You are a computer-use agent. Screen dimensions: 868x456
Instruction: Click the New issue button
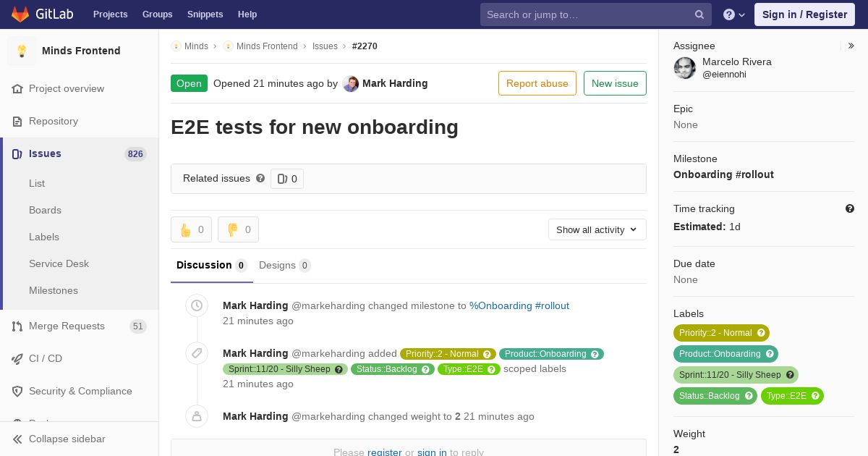615,83
